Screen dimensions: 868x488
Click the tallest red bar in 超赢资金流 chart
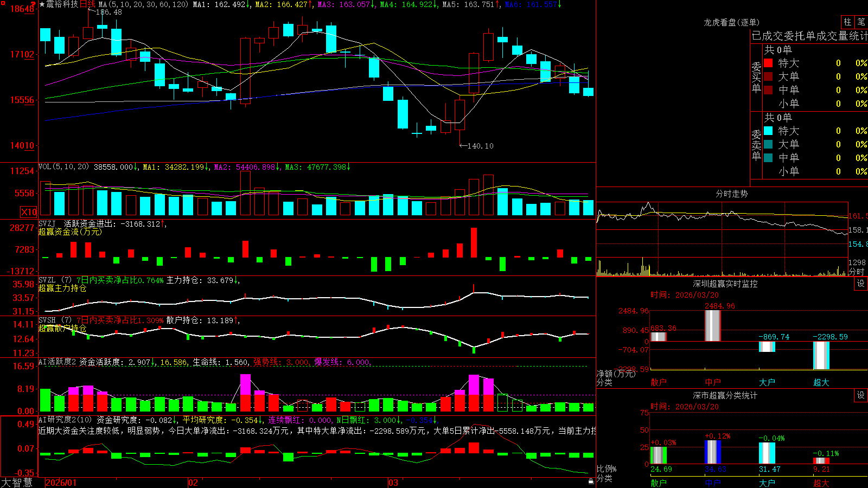474,242
